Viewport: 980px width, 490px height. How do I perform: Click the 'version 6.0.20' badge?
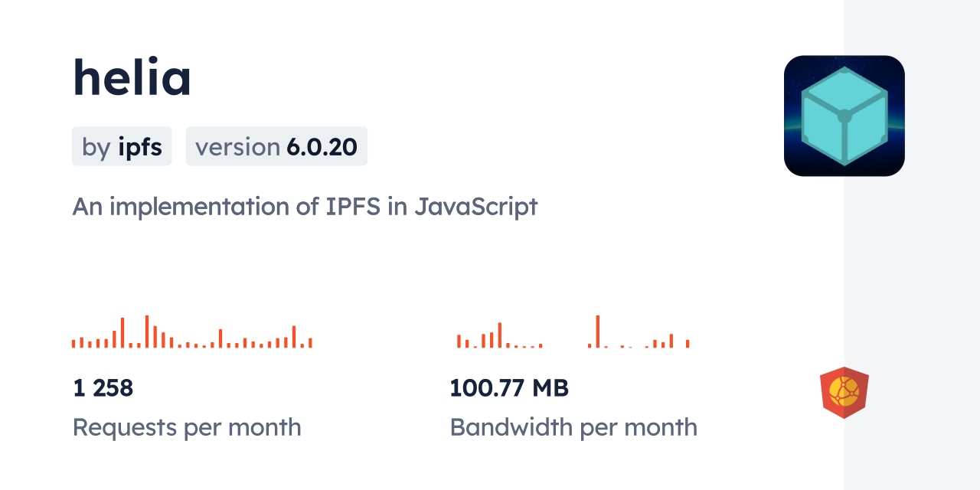coord(276,146)
